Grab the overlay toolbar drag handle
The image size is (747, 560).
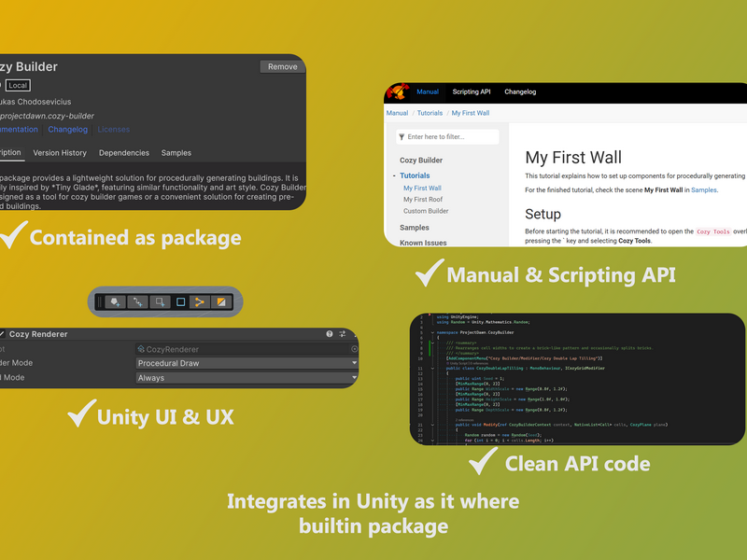99,301
